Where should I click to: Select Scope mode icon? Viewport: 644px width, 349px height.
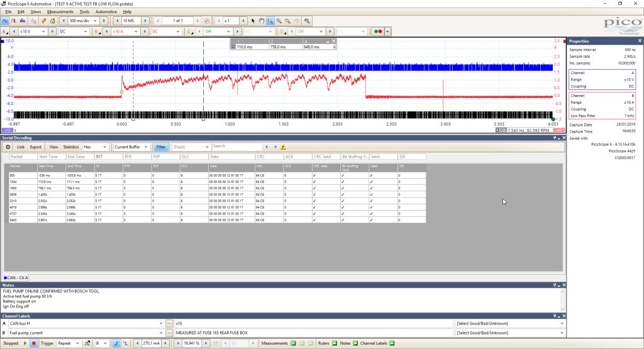[x=5, y=21]
